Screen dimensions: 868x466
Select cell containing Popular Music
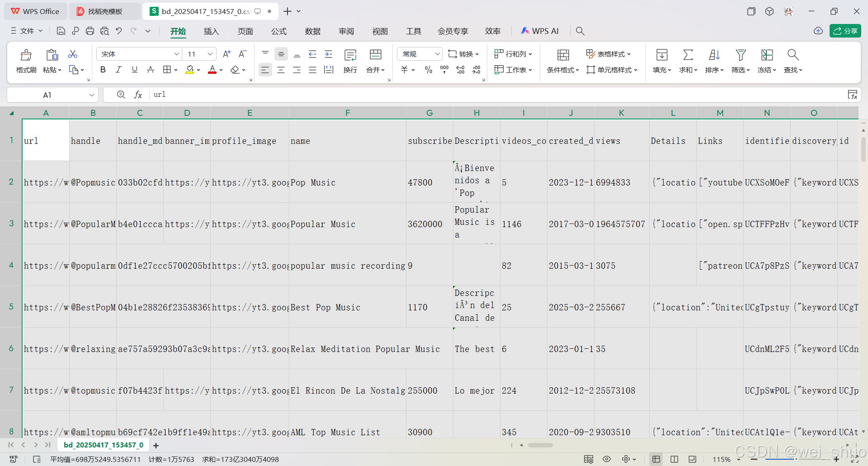347,224
